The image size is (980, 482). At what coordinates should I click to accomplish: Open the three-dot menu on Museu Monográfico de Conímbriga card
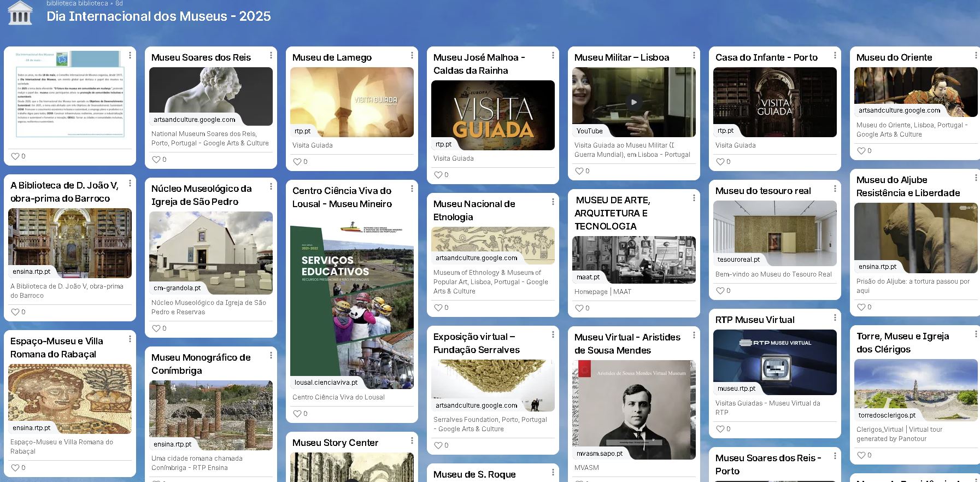(271, 355)
